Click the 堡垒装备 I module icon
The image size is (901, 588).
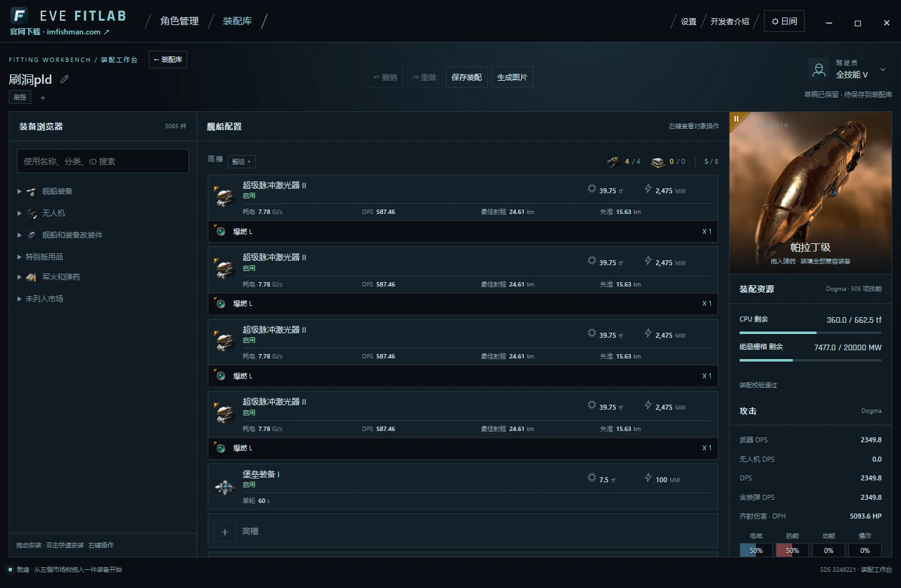coord(225,486)
